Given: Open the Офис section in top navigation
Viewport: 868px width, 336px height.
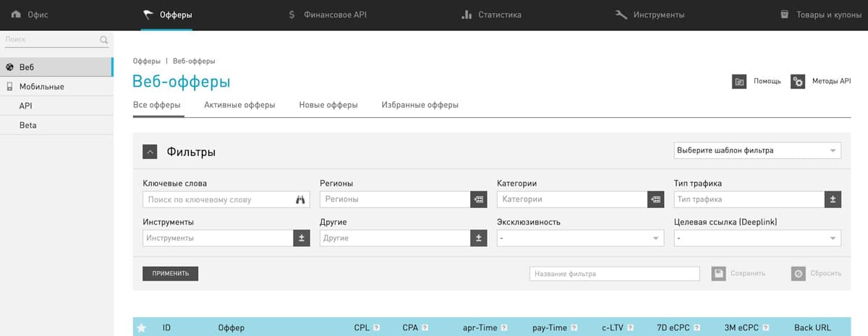Looking at the screenshot, I should tap(30, 14).
